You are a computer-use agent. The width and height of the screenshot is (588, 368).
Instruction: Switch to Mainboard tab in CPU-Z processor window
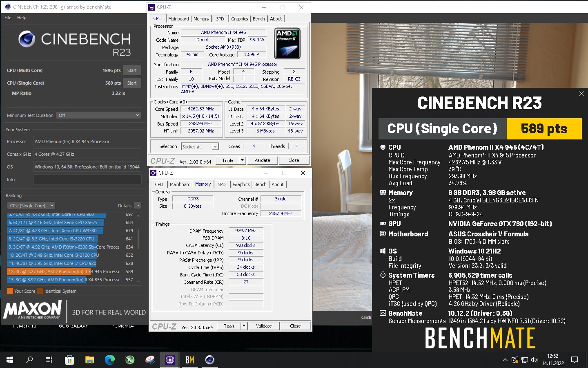[178, 19]
